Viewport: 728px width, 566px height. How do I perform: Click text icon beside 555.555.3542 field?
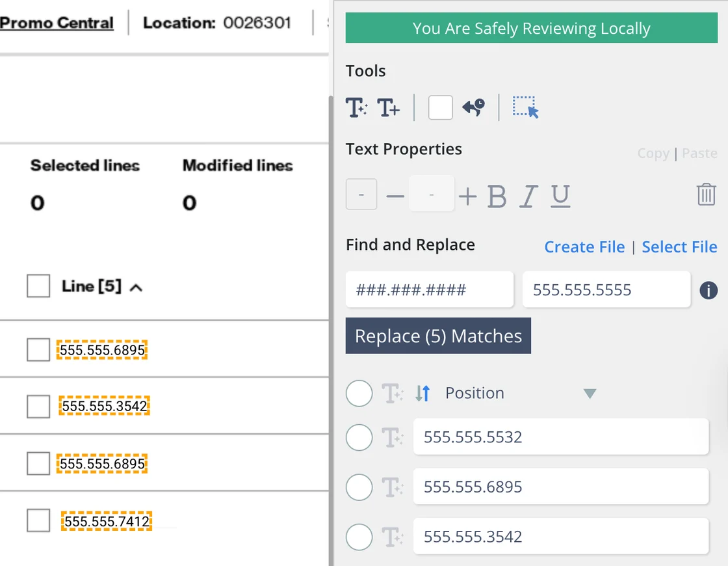coord(393,537)
